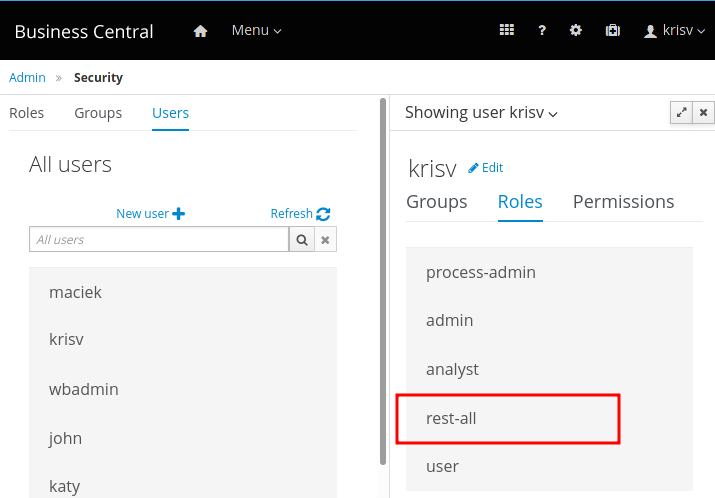
Task: Click the Edit link beside krisv
Action: tap(492, 168)
